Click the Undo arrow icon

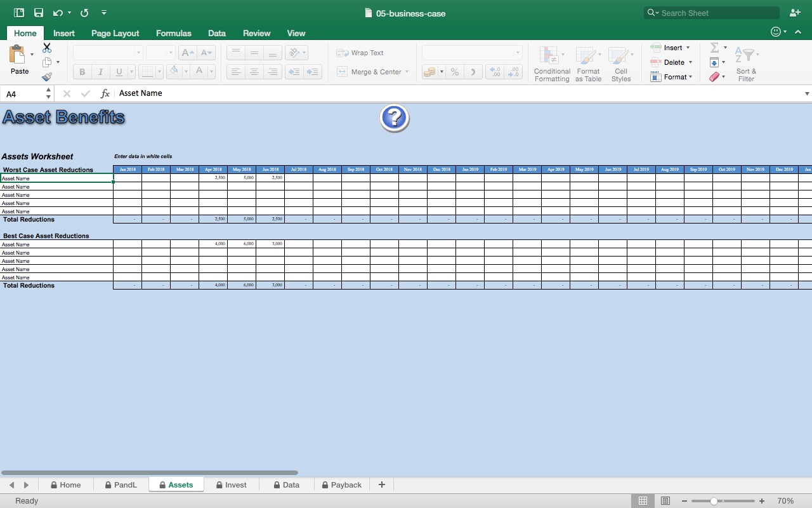[x=58, y=13]
